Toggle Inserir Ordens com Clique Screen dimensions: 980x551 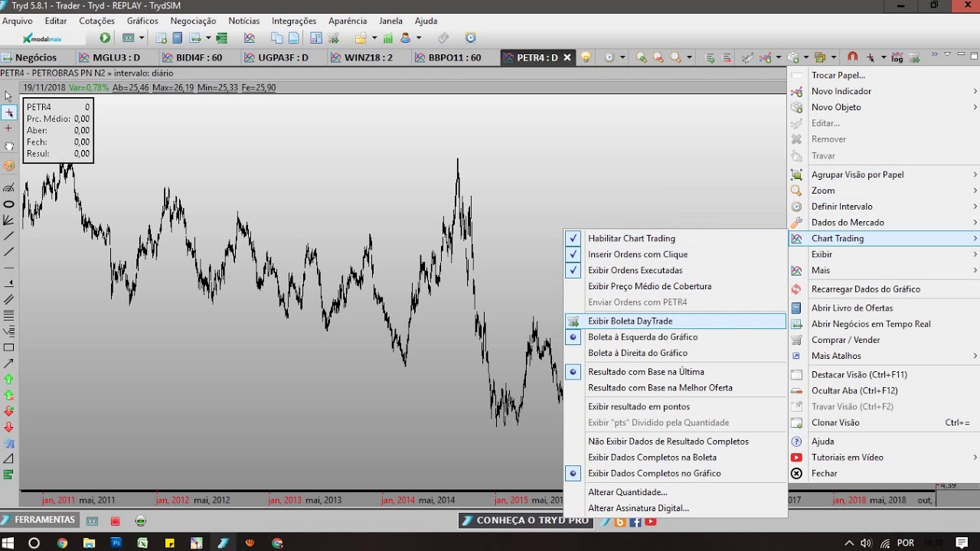click(675, 255)
